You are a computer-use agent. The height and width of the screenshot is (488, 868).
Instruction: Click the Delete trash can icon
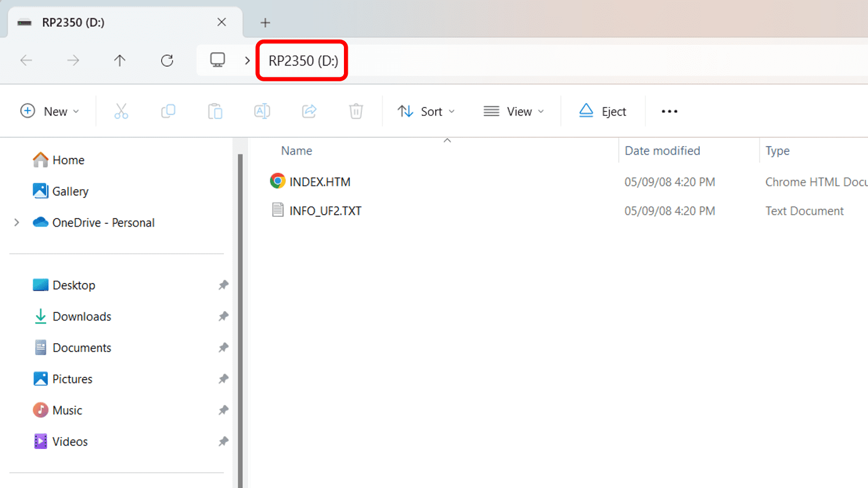click(x=356, y=111)
